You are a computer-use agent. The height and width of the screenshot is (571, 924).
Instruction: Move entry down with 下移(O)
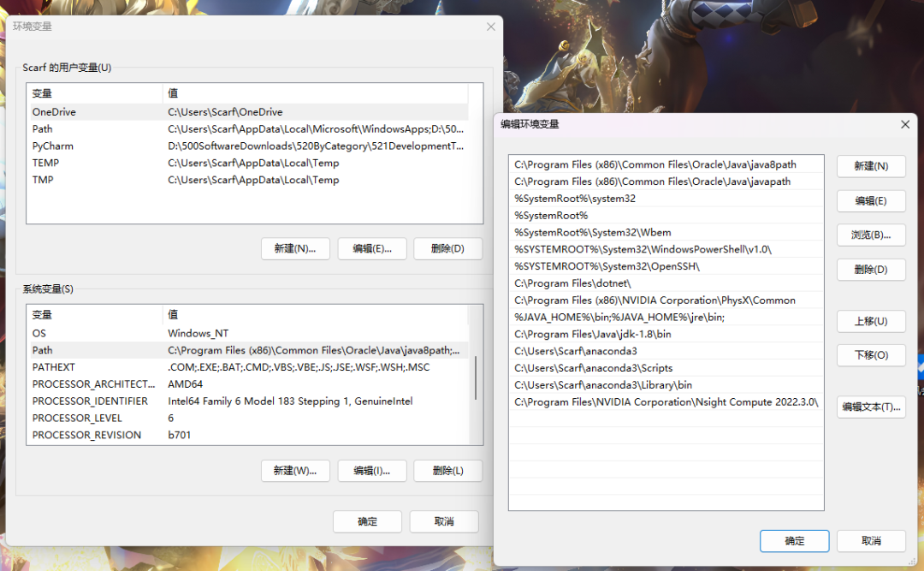tap(870, 355)
